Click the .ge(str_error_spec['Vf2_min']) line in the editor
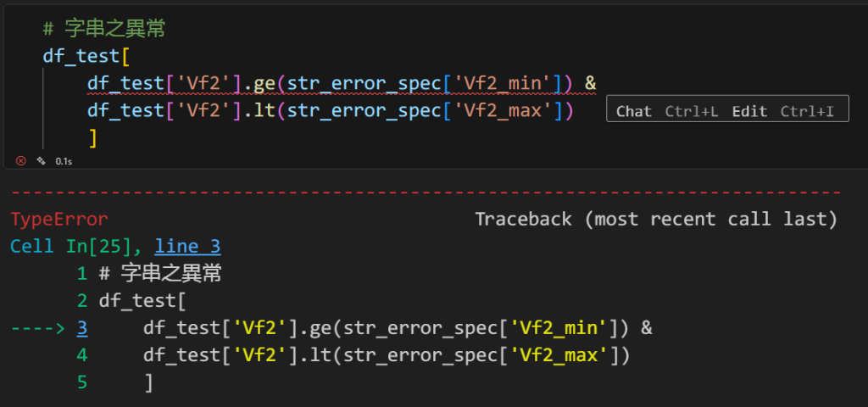This screenshot has height=407, width=868. click(342, 84)
